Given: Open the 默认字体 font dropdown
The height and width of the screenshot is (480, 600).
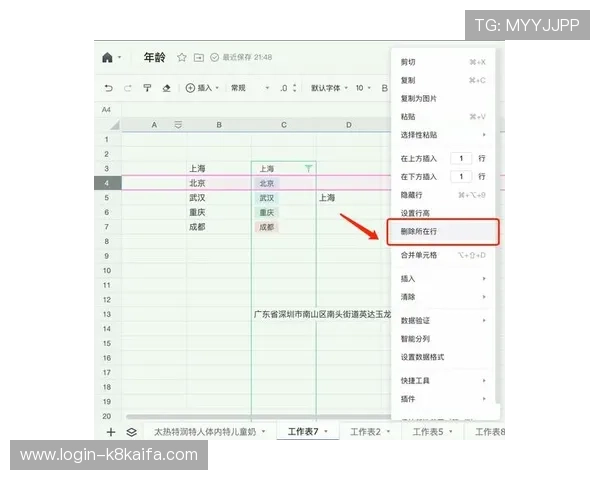Looking at the screenshot, I should (x=329, y=88).
